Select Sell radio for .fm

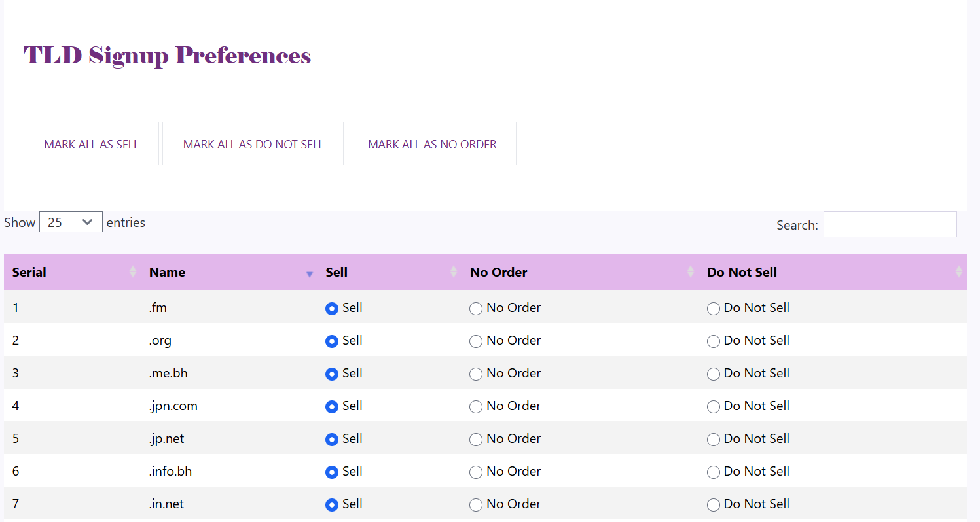(332, 309)
